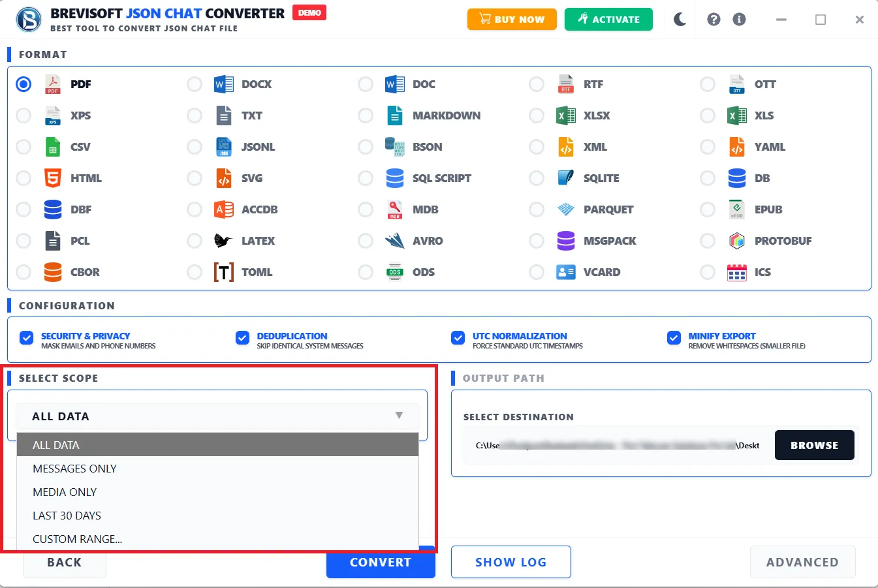Image resolution: width=878 pixels, height=588 pixels.
Task: Select the DOC radio button
Action: coord(366,84)
